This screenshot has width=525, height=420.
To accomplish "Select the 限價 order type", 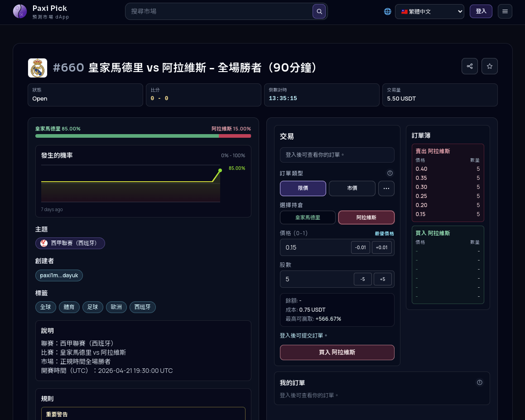I will (303, 188).
